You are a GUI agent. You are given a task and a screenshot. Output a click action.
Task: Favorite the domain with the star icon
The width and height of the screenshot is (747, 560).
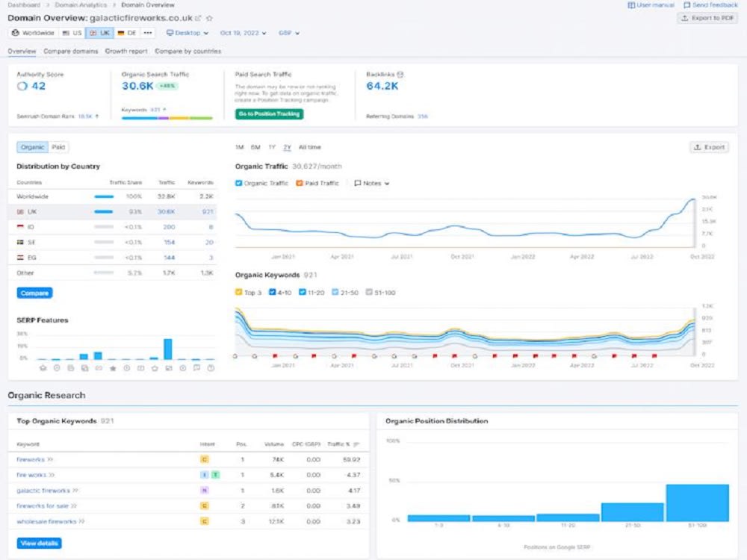[x=209, y=18]
